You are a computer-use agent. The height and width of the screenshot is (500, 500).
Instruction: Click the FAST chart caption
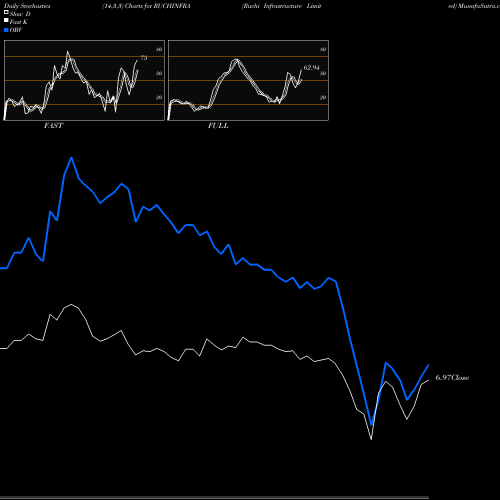click(53, 126)
